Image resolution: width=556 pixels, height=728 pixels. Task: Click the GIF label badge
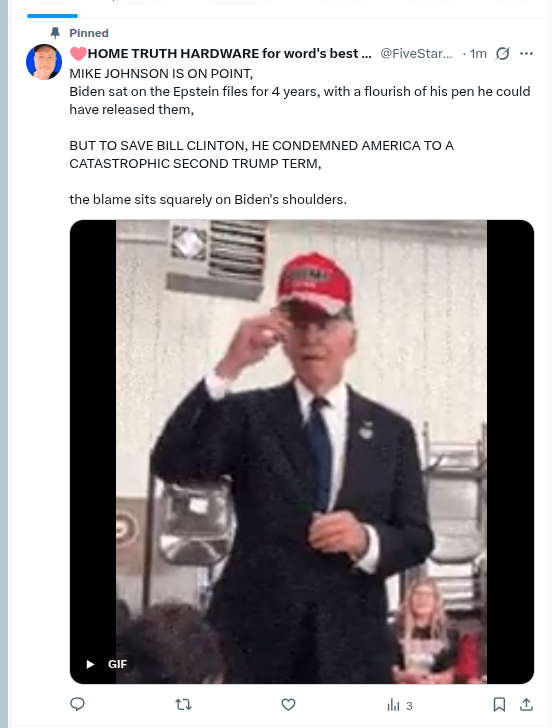pyautogui.click(x=117, y=664)
